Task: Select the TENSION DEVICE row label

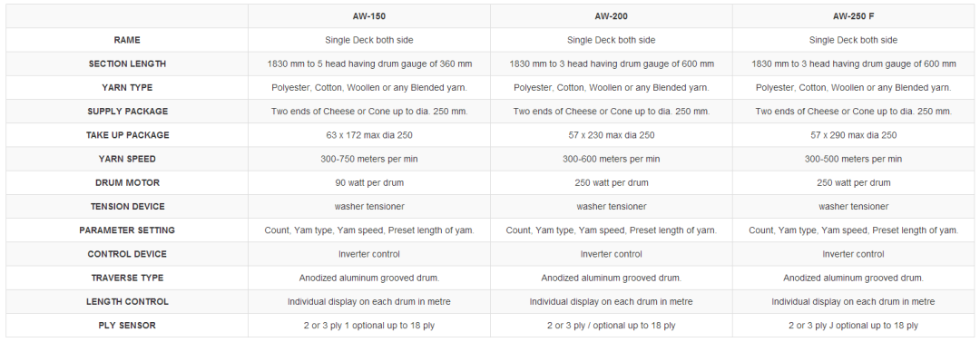Action: [127, 206]
